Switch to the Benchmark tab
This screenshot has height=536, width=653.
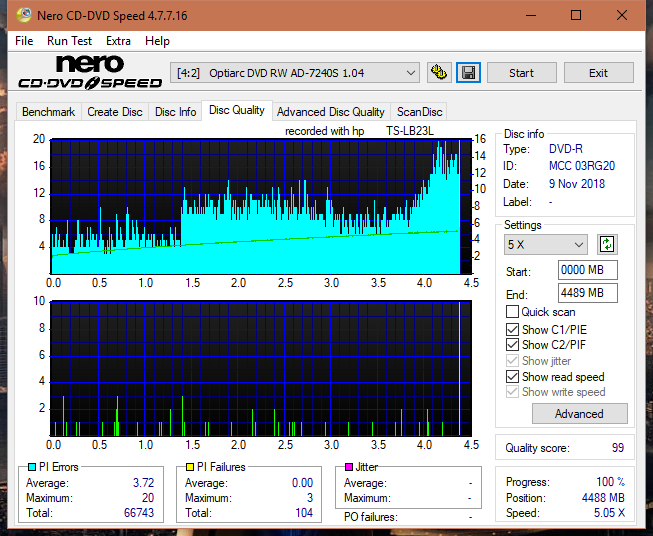(48, 112)
